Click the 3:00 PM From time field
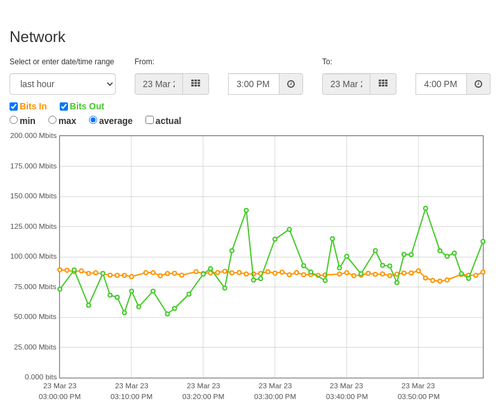 tap(254, 84)
